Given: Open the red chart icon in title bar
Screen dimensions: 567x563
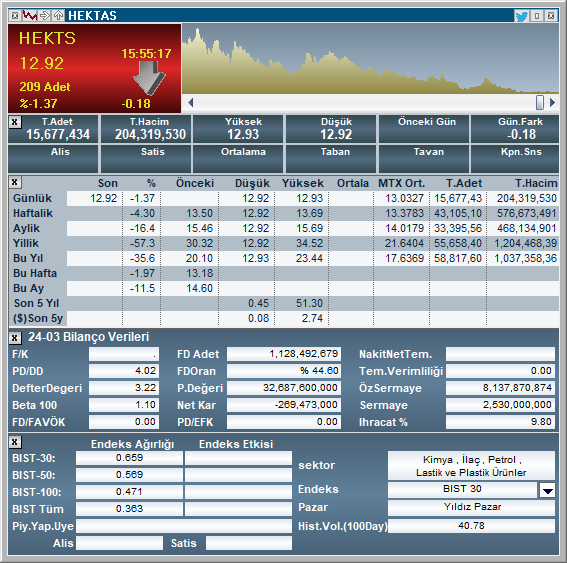Looking at the screenshot, I should [x=30, y=16].
